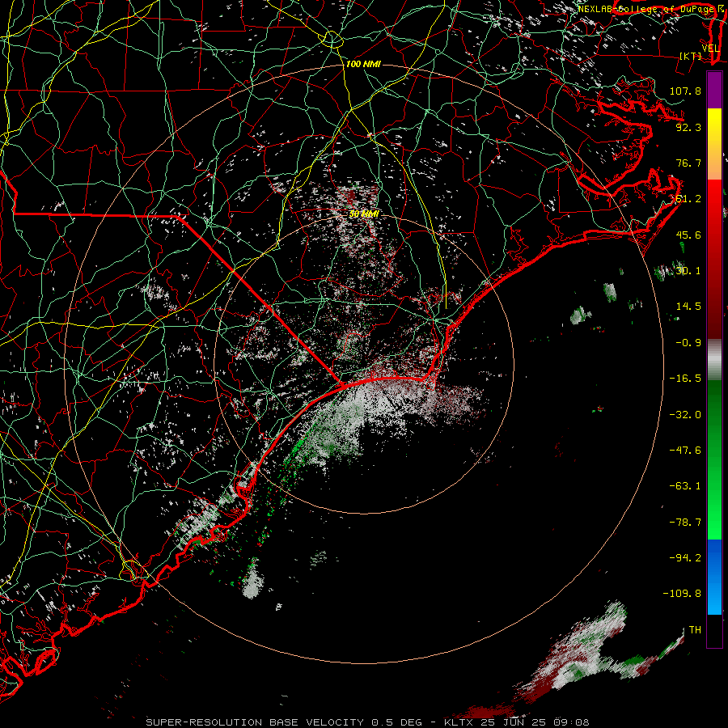The width and height of the screenshot is (728, 728).
Task: Select the 107.8 legend value
Action: click(685, 91)
